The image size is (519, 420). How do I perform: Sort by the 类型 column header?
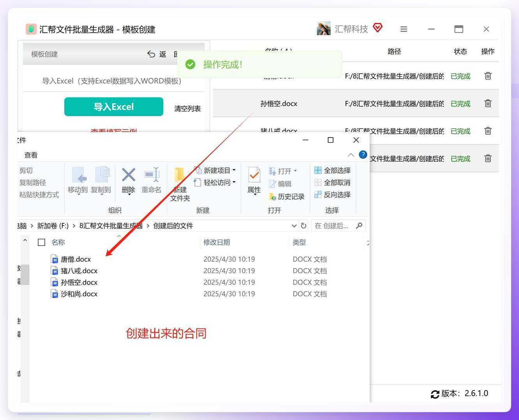299,242
